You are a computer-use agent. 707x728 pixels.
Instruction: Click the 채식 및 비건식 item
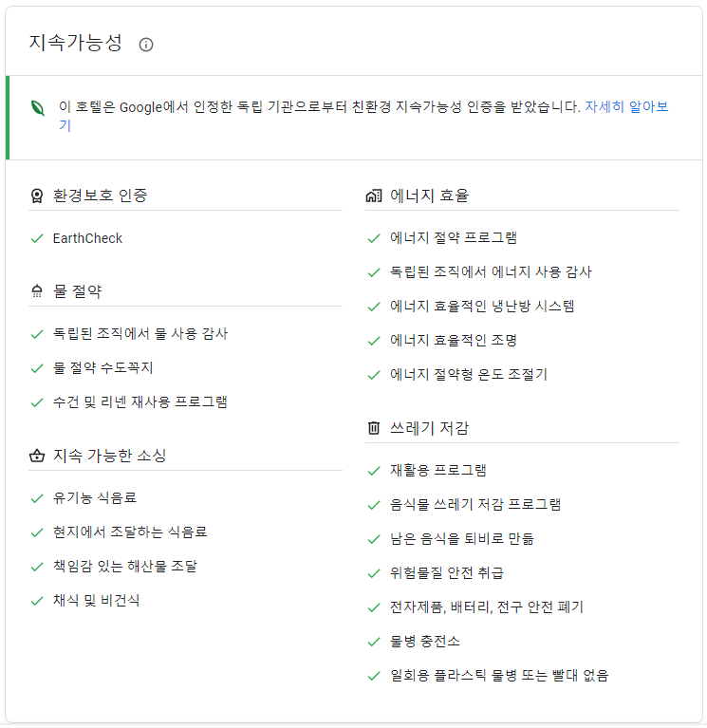point(96,601)
